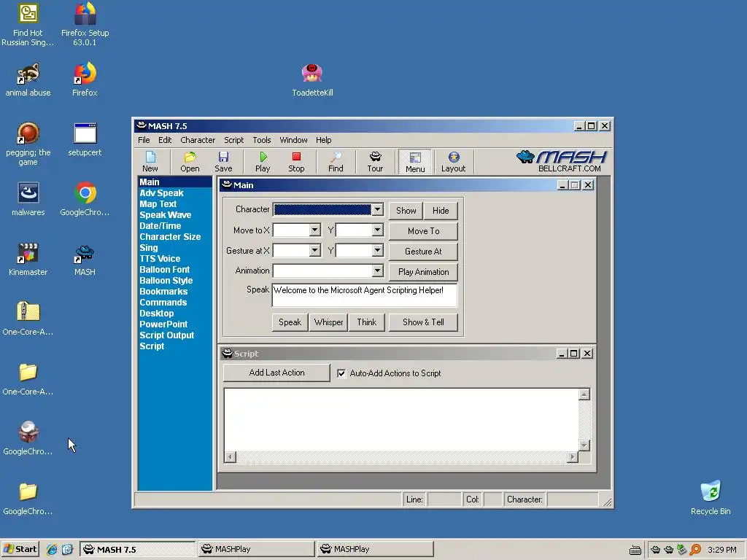Click the Gesture At button
Screen dimensions: 747x560
click(424, 252)
